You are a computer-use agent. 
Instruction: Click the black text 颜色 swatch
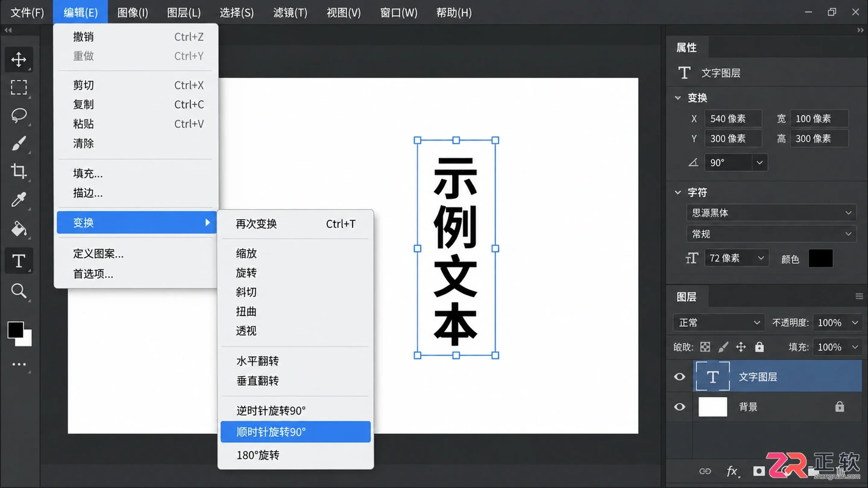click(x=820, y=258)
